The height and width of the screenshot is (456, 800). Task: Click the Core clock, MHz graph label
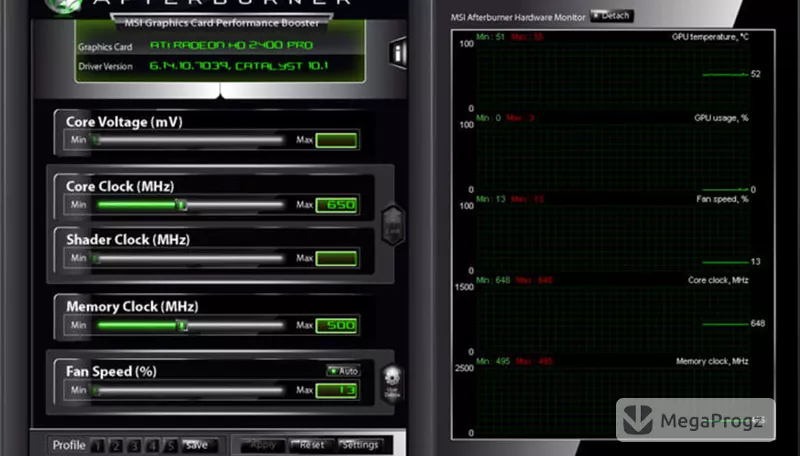(x=718, y=280)
